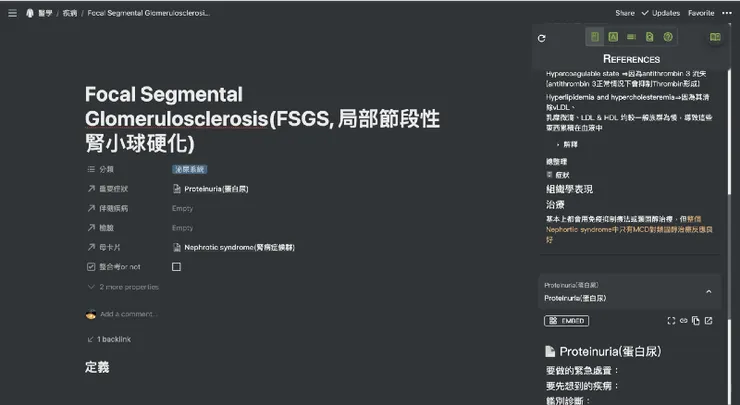Open the Nephrotic syndrome(腎病症候群) linked page
The image size is (740, 405).
pyautogui.click(x=234, y=247)
